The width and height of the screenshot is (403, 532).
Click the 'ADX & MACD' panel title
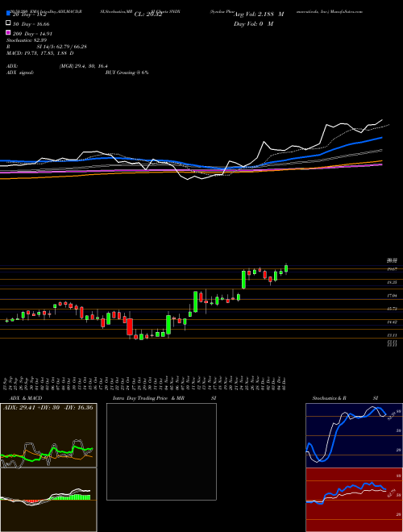(26, 398)
